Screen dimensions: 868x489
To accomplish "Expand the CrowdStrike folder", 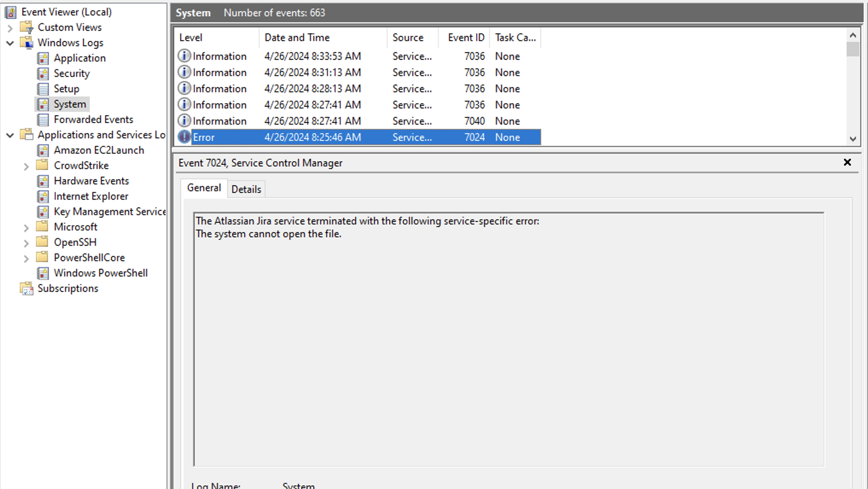I will point(26,166).
